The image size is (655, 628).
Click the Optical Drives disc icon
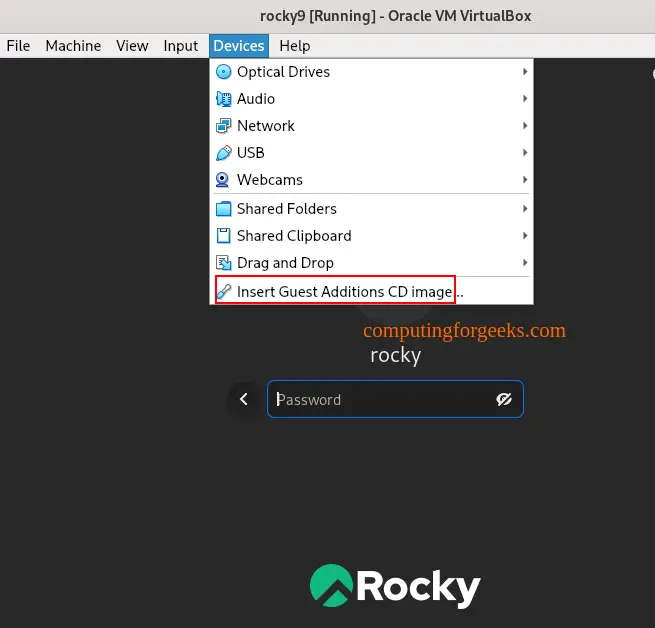pos(223,72)
